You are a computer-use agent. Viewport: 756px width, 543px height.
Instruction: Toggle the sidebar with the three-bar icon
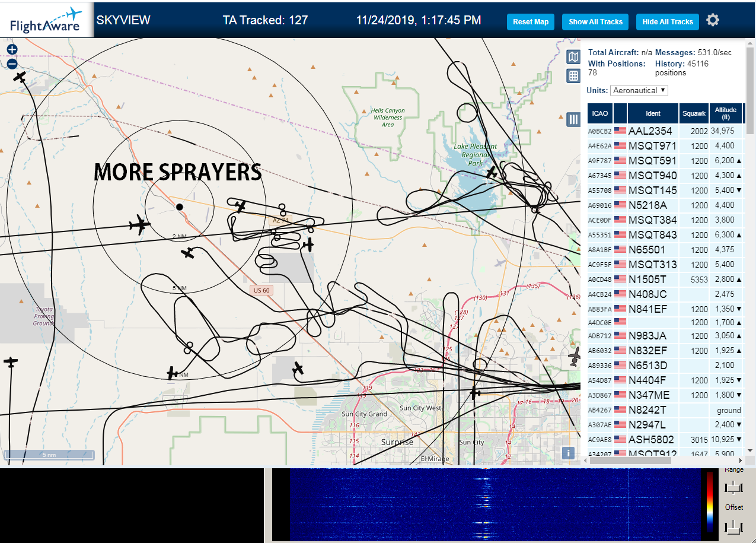(x=573, y=119)
